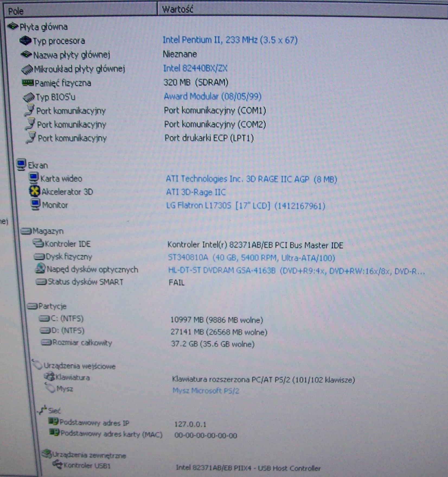Click the Rozmiar całkowity icon

(46, 342)
